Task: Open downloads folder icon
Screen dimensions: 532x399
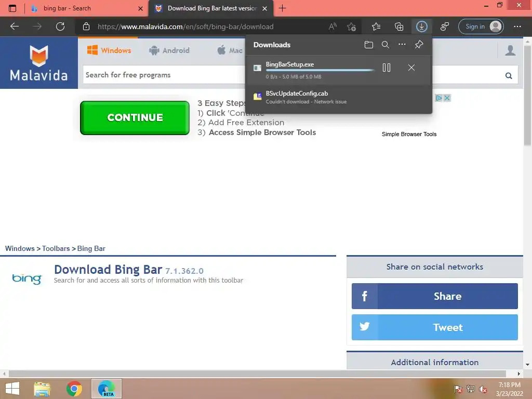Action: (369, 45)
